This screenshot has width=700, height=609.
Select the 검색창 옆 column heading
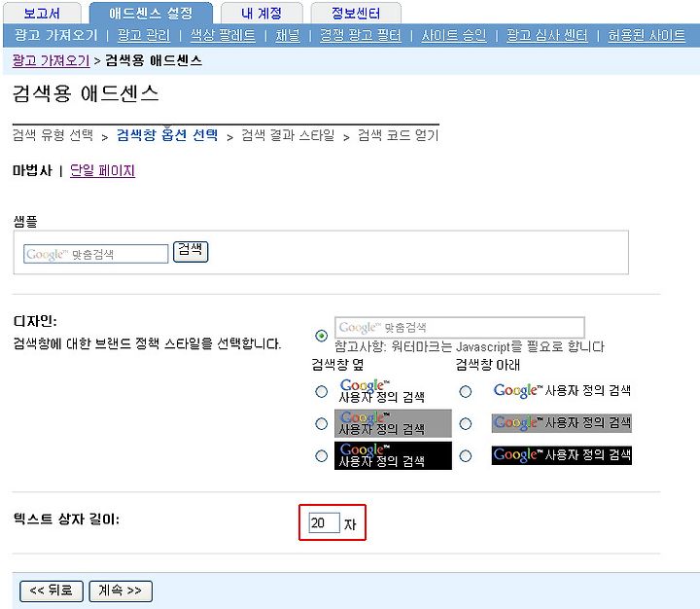point(338,365)
